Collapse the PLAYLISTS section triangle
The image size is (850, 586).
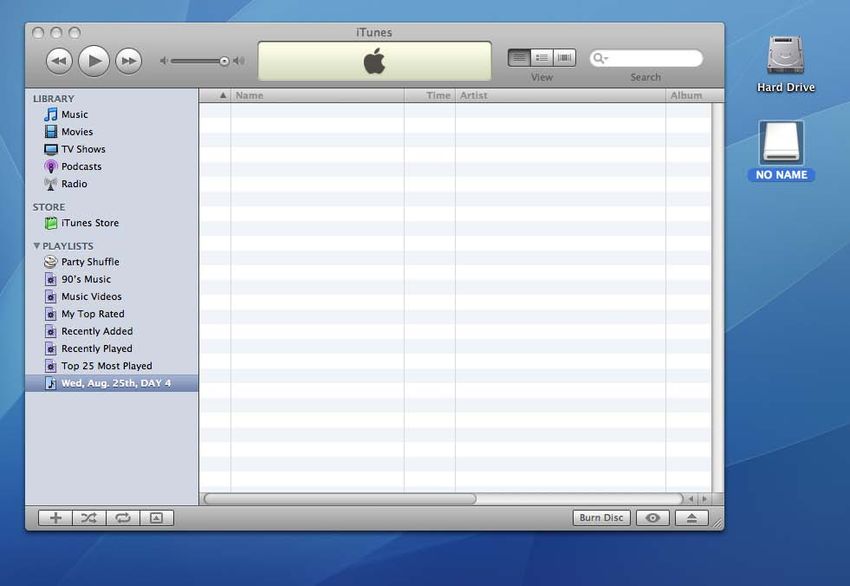pyautogui.click(x=36, y=246)
